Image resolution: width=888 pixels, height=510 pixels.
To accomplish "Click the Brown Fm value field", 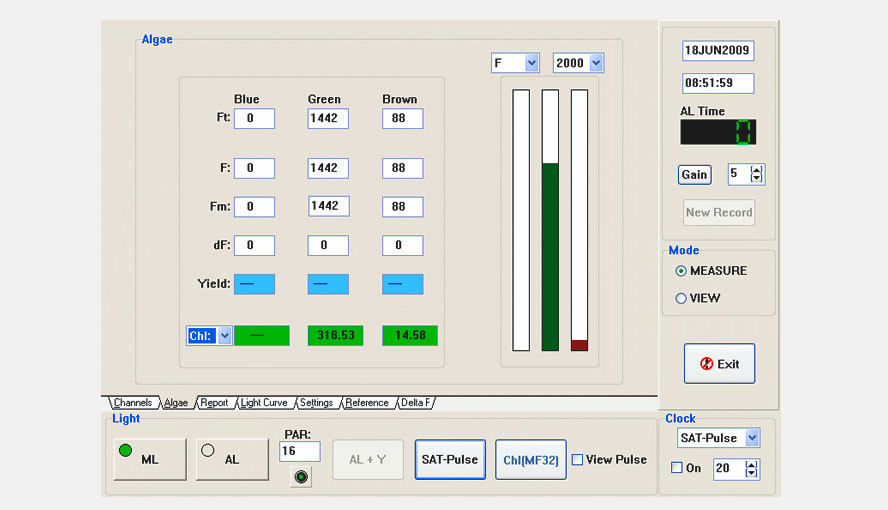I will coord(403,207).
